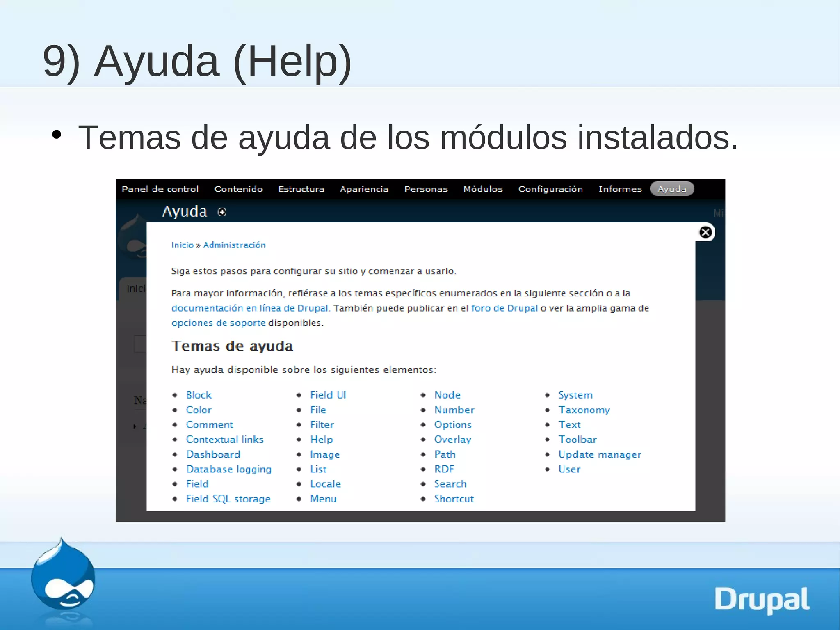Click the Administración breadcrumb link
This screenshot has width=840, height=630.
[234, 245]
